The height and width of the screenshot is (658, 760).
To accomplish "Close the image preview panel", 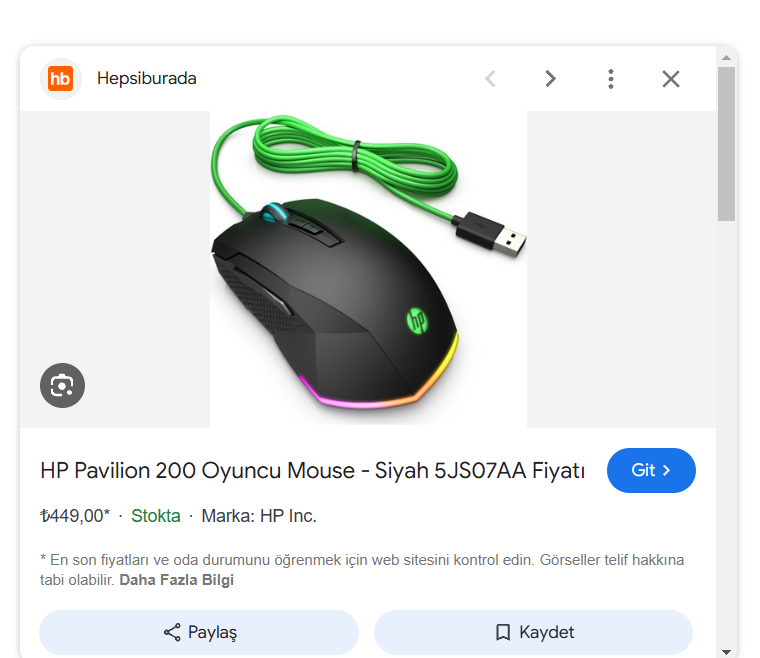I will pos(670,79).
